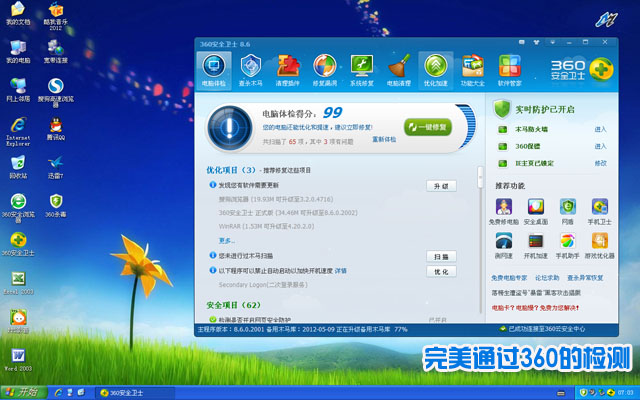Click 360安全卫士 taskbar button
This screenshot has width=640, height=400.
click(135, 393)
